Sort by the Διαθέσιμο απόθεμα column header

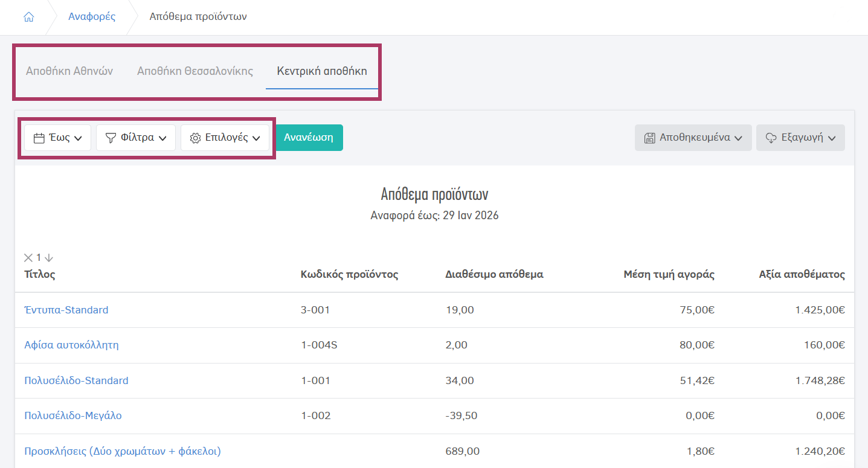494,275
